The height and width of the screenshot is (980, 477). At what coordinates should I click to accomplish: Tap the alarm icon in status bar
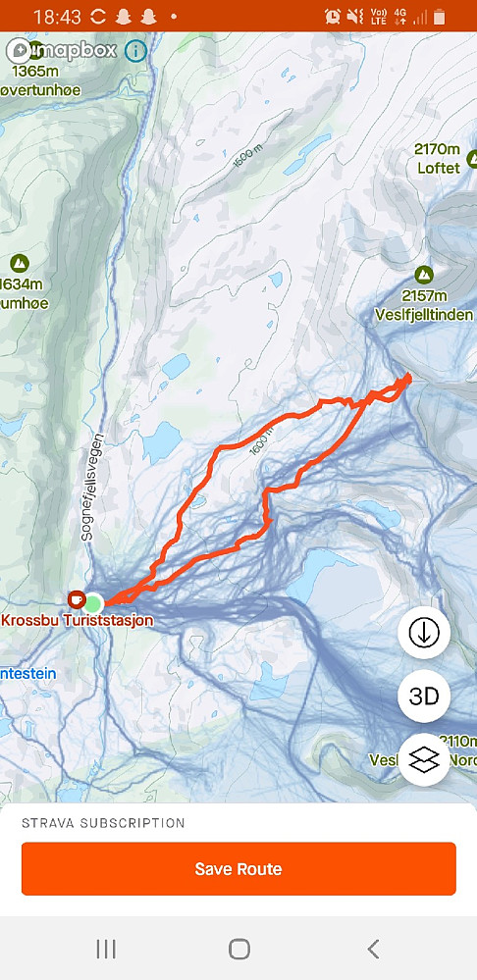pos(333,17)
